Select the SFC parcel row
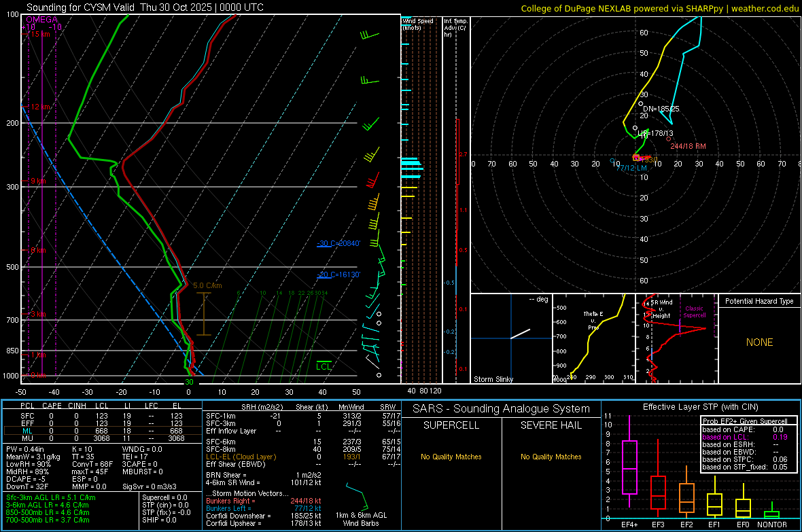The height and width of the screenshot is (532, 802). tap(103, 416)
